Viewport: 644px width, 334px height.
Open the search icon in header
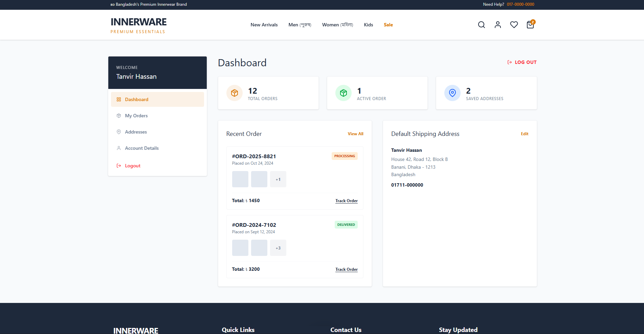pos(481,25)
